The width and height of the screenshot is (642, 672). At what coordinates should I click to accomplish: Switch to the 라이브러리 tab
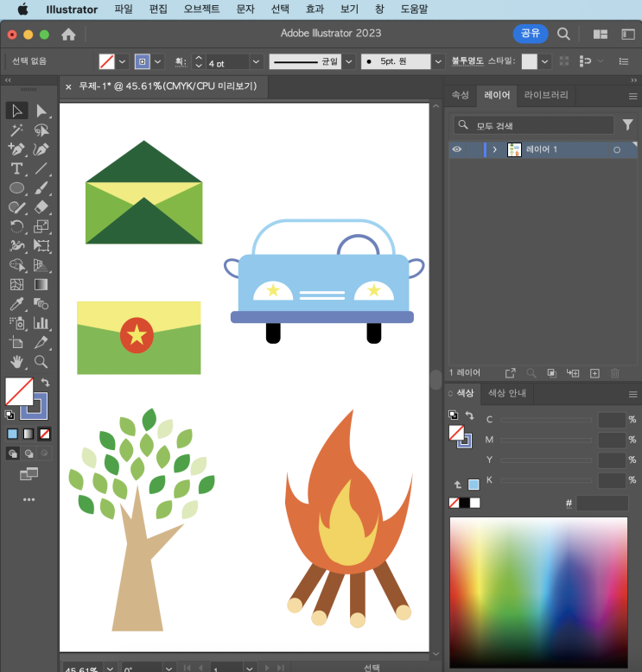pyautogui.click(x=546, y=95)
